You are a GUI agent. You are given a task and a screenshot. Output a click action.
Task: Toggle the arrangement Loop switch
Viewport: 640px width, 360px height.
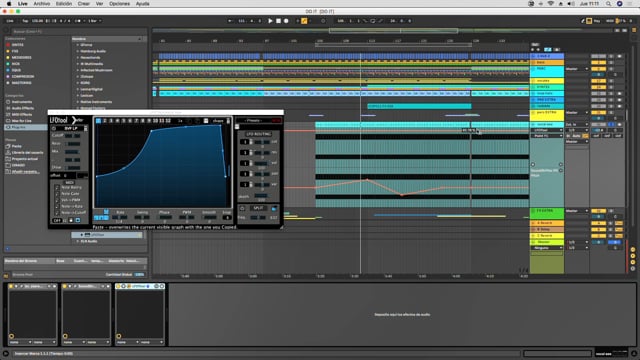point(373,21)
